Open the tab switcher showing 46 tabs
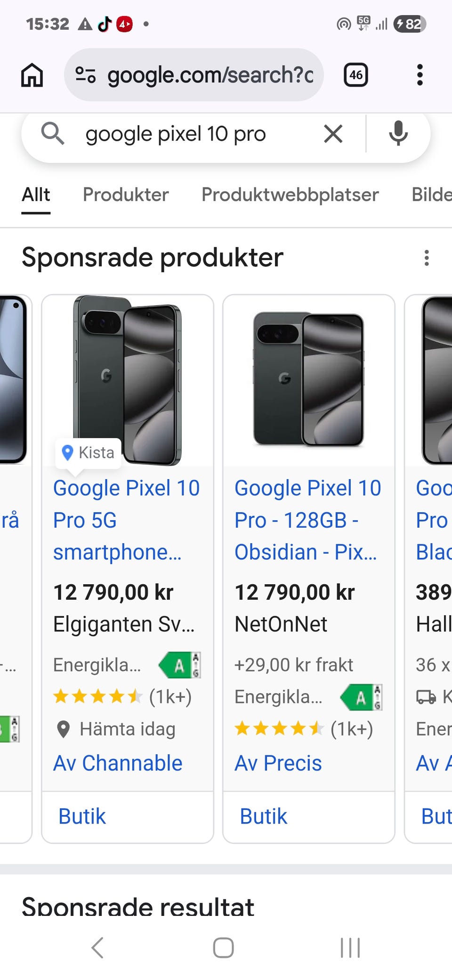Screen dimensions: 452x980 (x=355, y=75)
